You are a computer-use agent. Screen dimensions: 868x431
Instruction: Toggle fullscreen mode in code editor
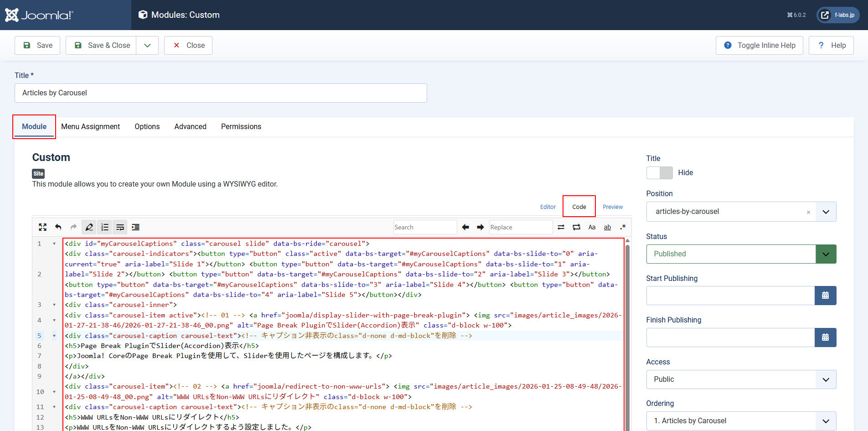(43, 227)
